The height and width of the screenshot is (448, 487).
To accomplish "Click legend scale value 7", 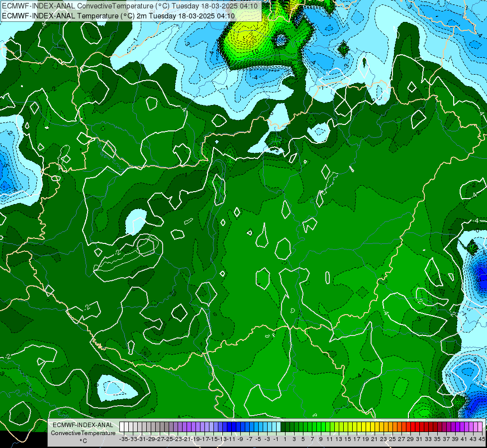I will point(312,439).
